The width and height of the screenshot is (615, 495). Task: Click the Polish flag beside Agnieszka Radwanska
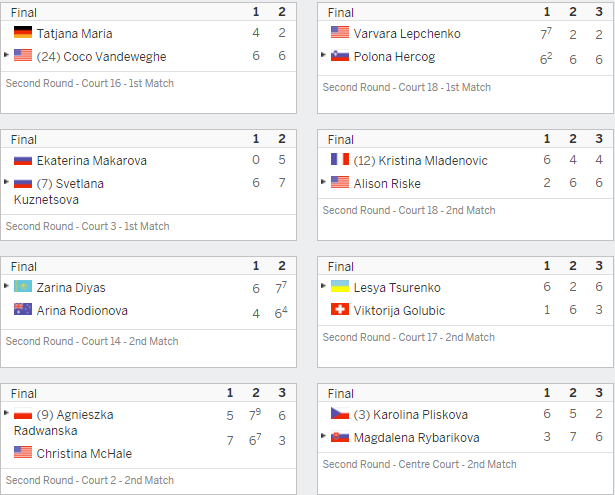[23, 413]
